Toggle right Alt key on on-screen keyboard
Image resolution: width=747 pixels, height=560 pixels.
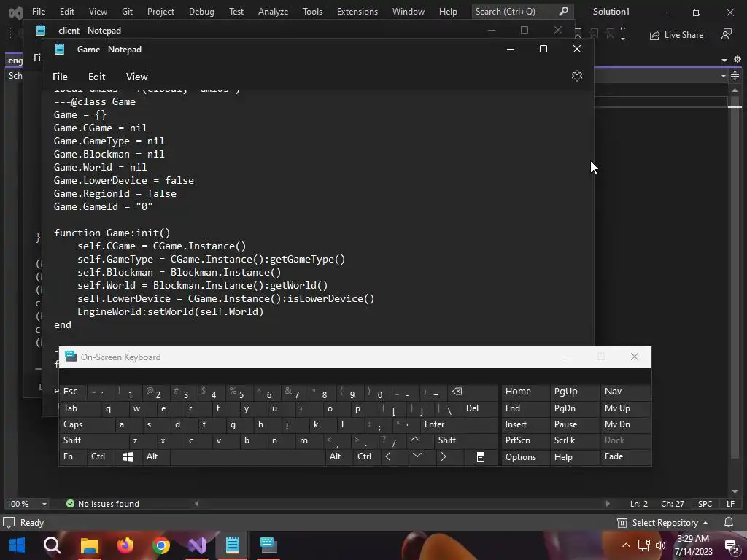click(x=338, y=456)
